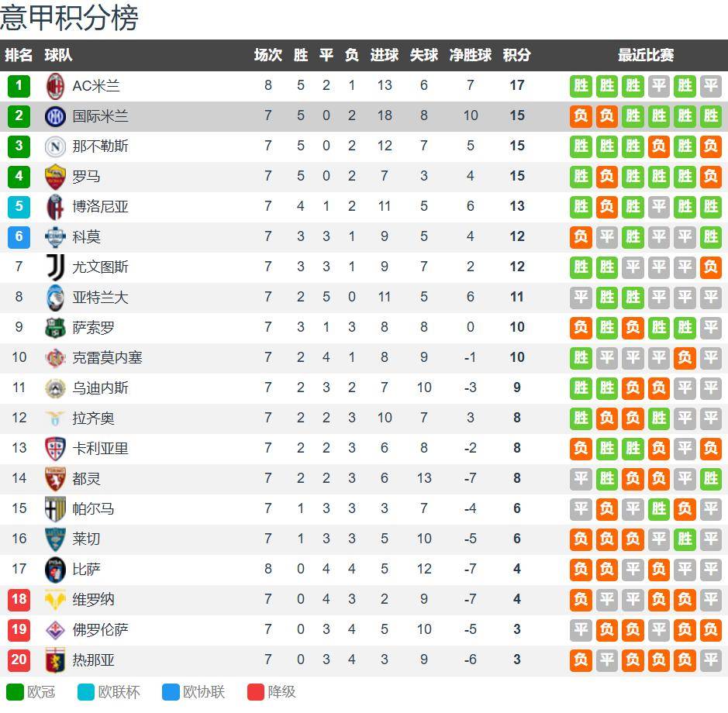Click the 国际米兰 team logo
The height and width of the screenshot is (713, 728).
point(55,115)
